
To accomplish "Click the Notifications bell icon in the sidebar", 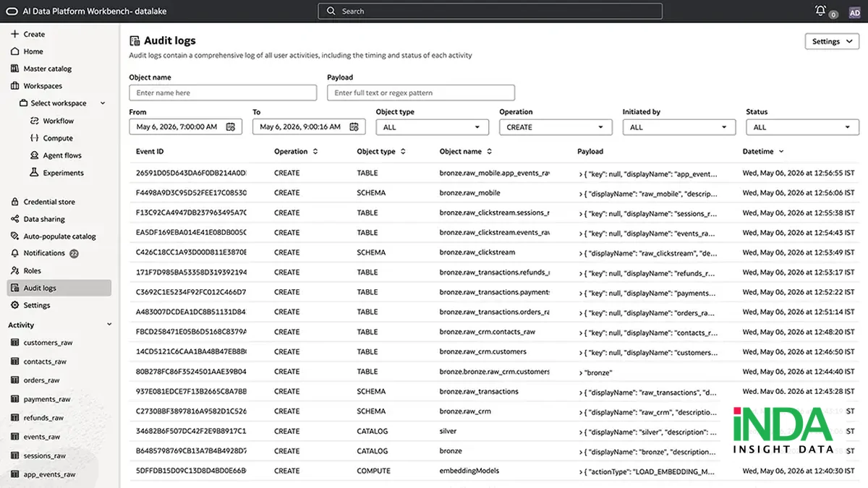I will pyautogui.click(x=15, y=253).
